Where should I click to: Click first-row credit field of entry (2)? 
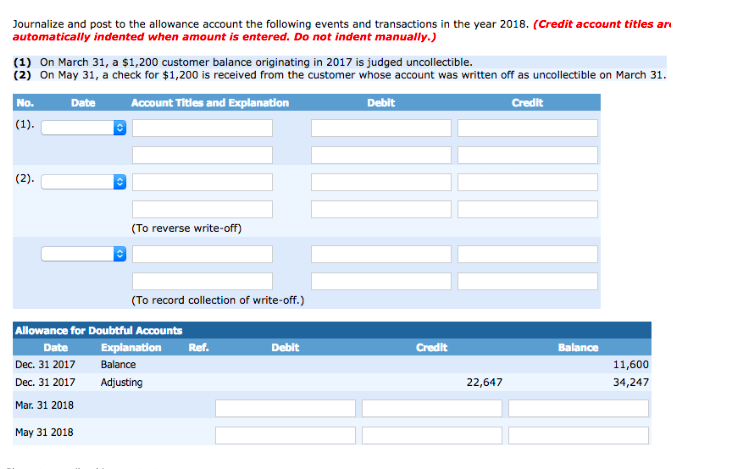528,182
